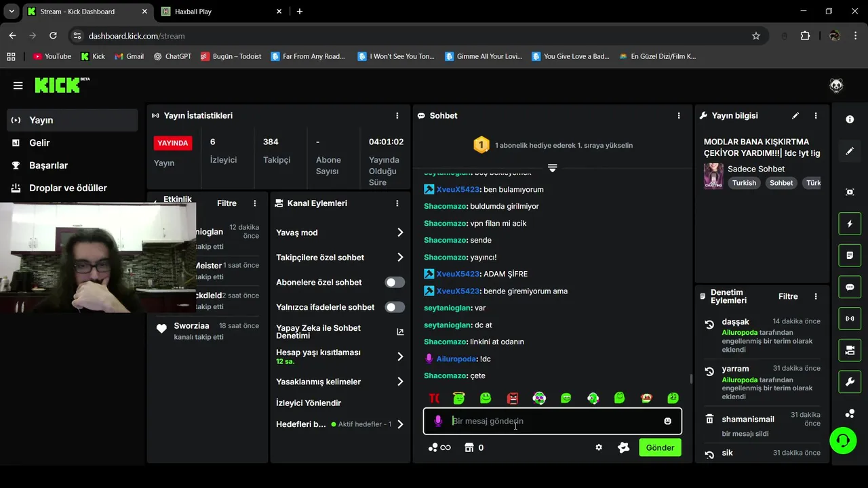Bookmark this page with the star icon
The image size is (868, 488).
pyautogui.click(x=756, y=36)
